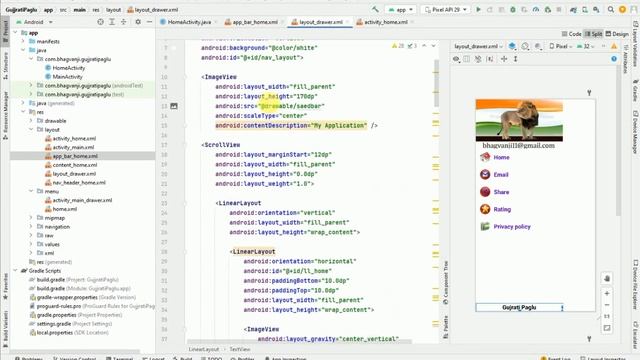
Task: Click the code editor horizontal scrollbar
Action: 300,341
